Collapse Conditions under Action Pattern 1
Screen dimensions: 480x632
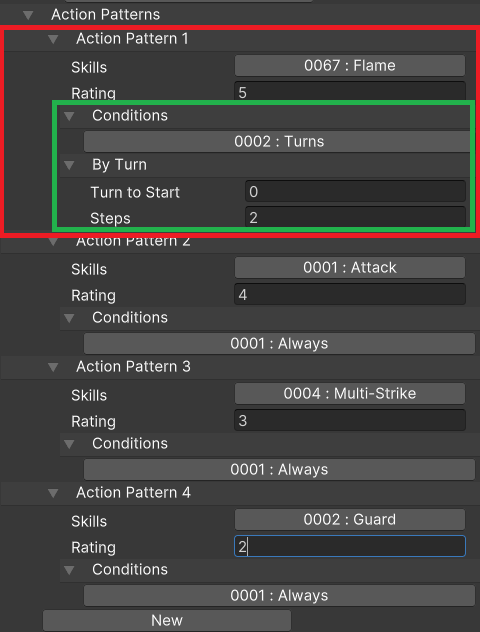(x=69, y=116)
